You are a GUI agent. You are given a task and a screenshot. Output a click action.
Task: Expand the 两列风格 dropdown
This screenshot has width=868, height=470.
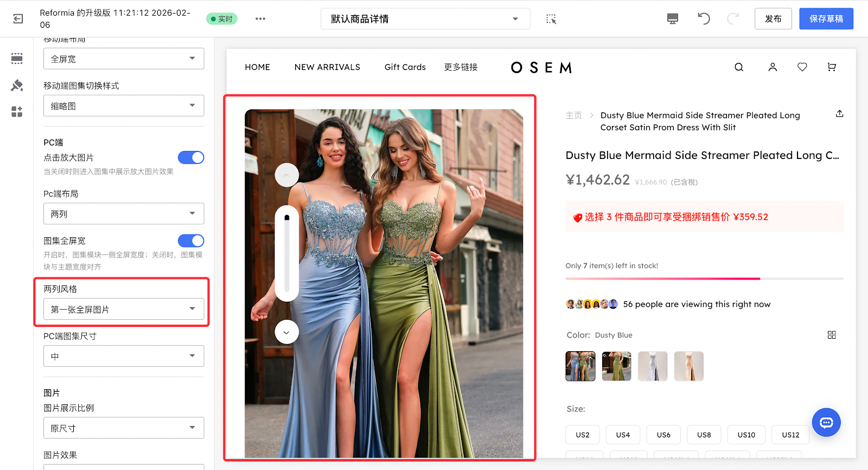124,309
